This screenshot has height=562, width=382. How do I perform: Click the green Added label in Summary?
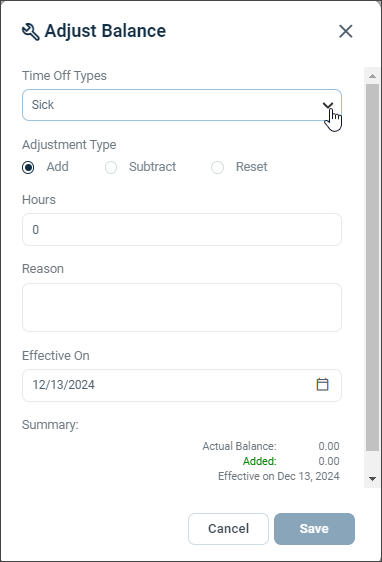coord(260,461)
